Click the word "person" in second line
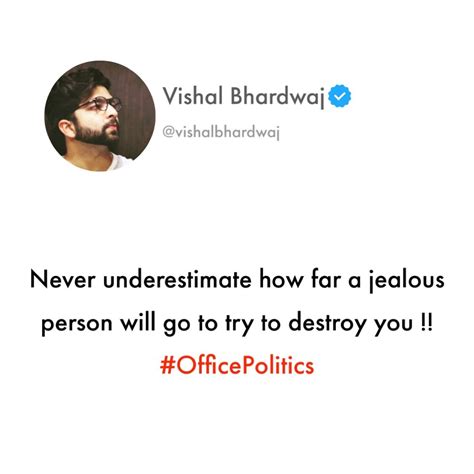 click(77, 325)
